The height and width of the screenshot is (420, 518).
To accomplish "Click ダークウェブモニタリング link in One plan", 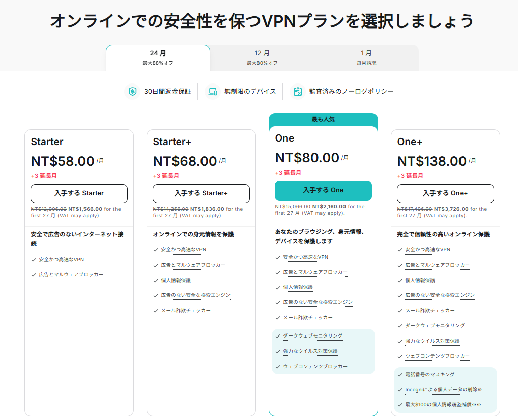I will point(312,336).
